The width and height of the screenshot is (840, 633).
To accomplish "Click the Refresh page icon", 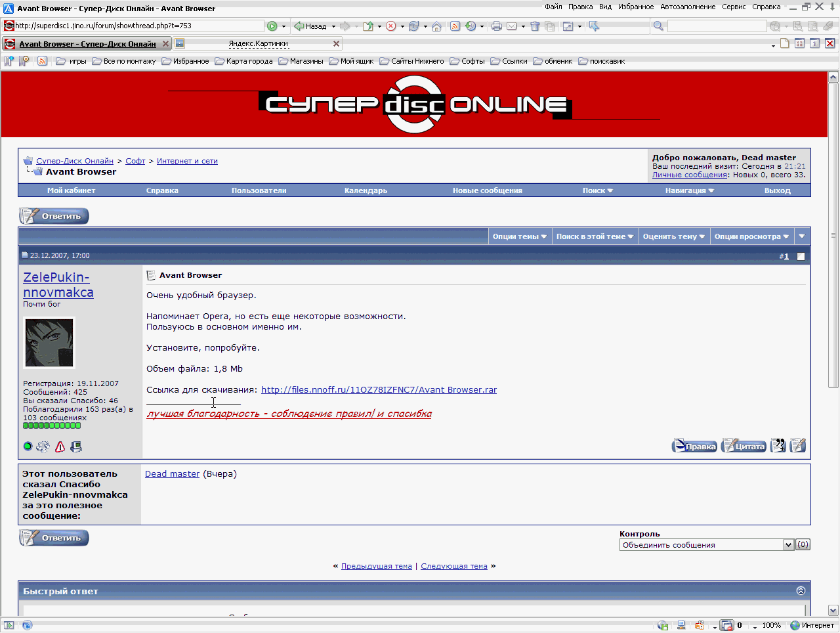I will (413, 26).
